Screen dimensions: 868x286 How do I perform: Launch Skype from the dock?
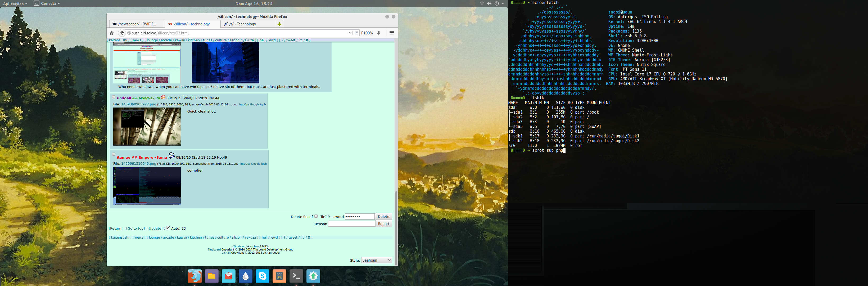coord(262,276)
